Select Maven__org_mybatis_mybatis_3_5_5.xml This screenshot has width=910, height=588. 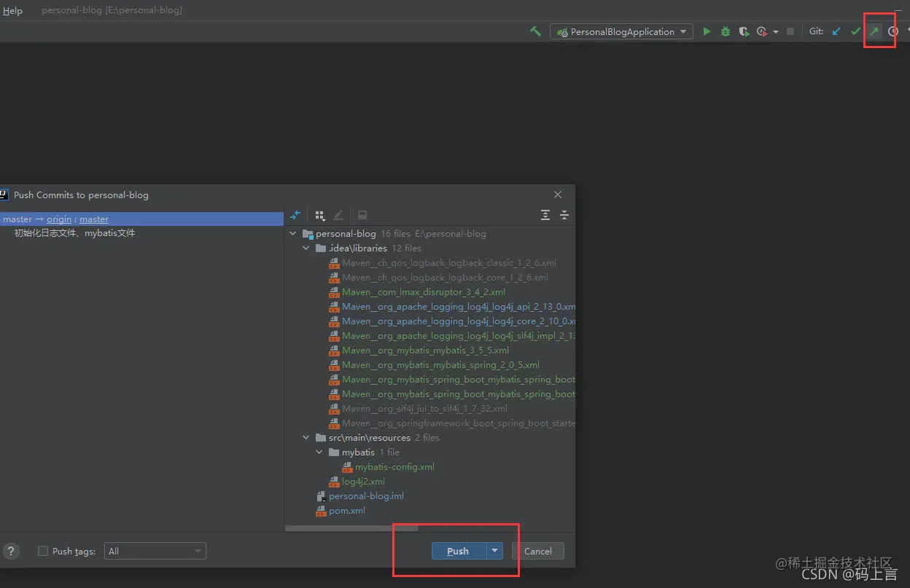(x=425, y=350)
